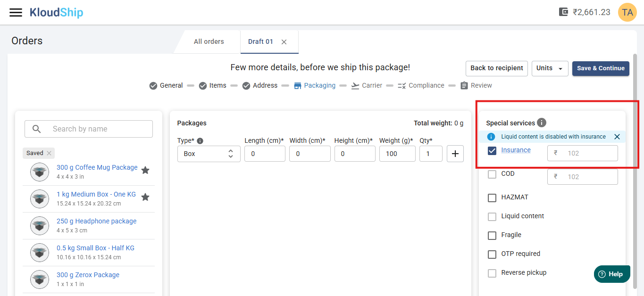Click Save & Continue button
Viewport: 644px width, 296px height.
(601, 68)
